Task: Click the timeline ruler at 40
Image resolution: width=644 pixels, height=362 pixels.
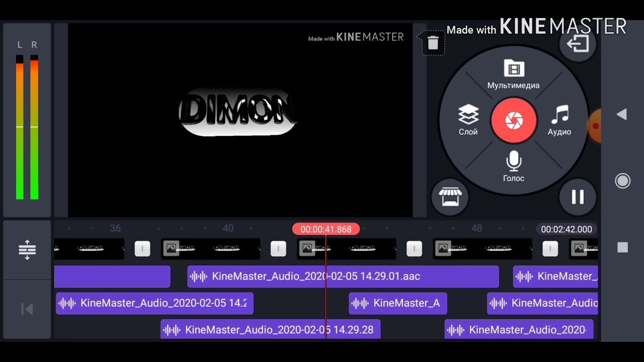Action: tap(228, 228)
